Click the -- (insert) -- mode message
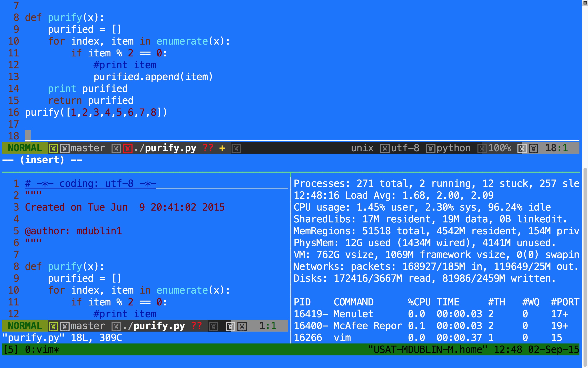This screenshot has height=368, width=588. point(42,160)
